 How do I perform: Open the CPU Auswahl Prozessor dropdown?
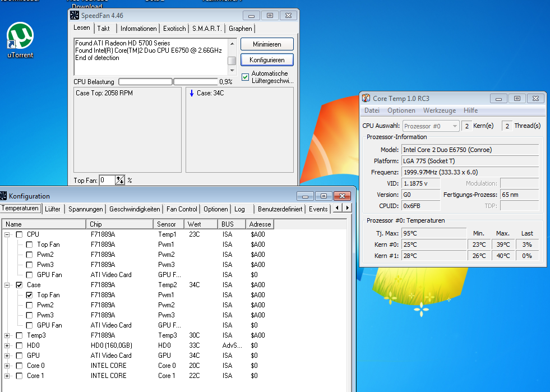[x=431, y=126]
